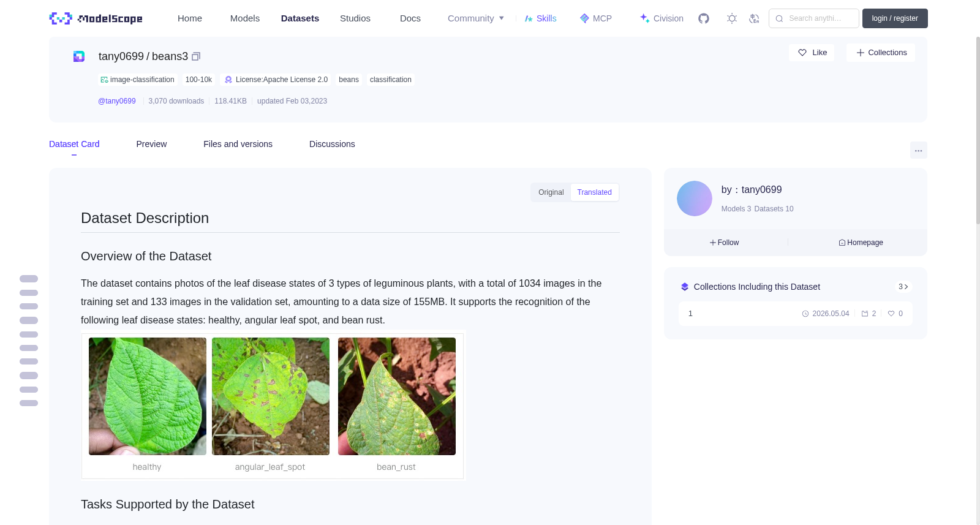Copy dataset name beside beans3
The image size is (980, 525).
click(196, 56)
